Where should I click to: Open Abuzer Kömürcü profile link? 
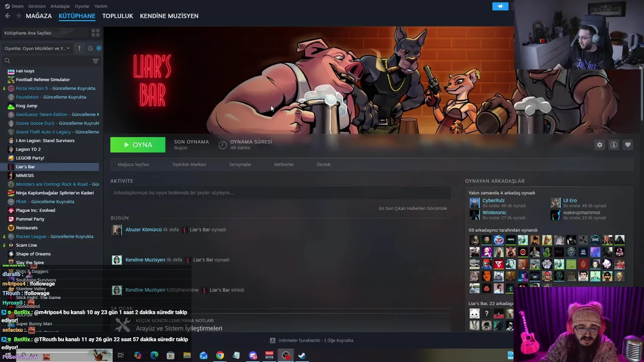click(x=143, y=230)
